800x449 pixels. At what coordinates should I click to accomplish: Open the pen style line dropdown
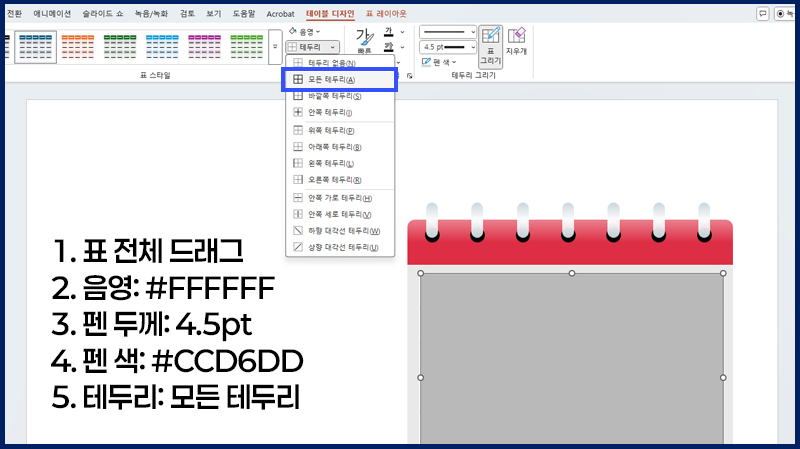(447, 32)
